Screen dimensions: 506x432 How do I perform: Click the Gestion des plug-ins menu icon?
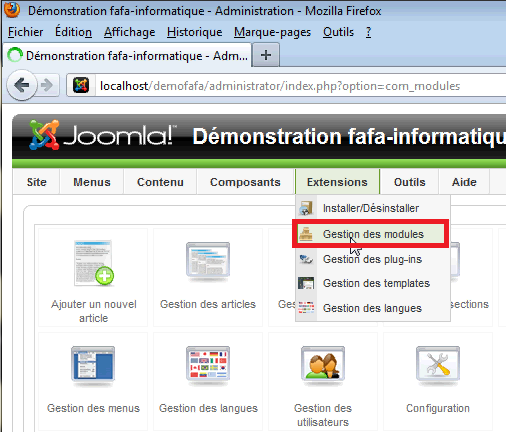click(306, 259)
